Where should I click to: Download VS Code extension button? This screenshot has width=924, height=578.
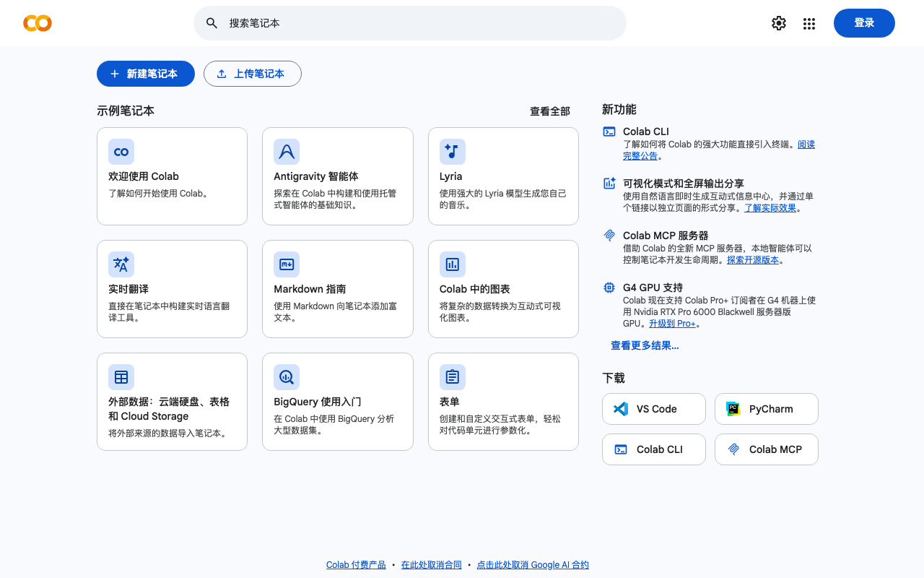(x=654, y=409)
